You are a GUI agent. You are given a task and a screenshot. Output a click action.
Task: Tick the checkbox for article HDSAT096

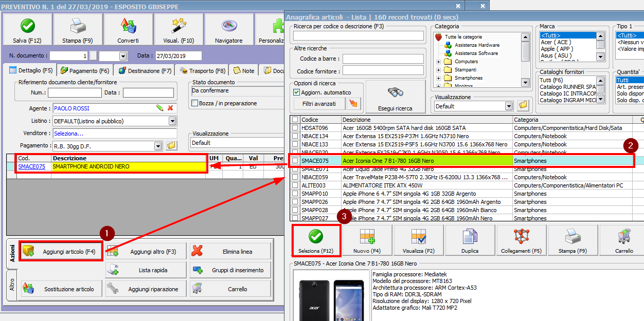(295, 128)
